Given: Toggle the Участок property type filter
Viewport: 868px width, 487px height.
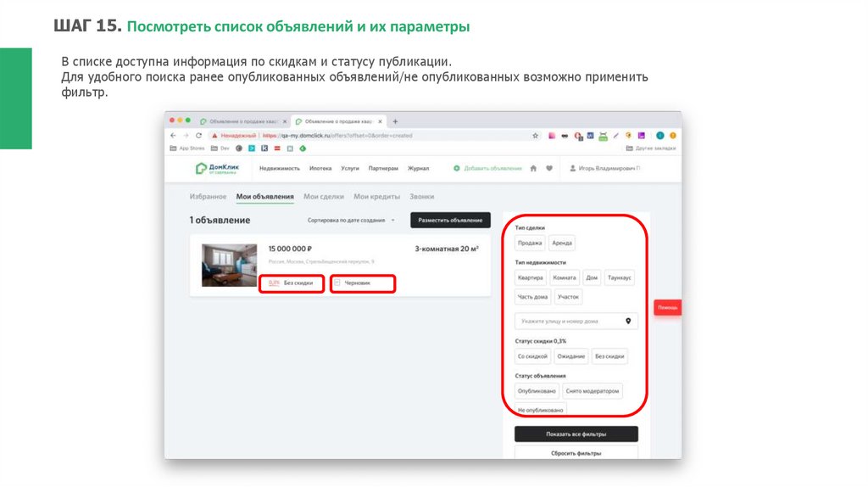Looking at the screenshot, I should pos(568,297).
